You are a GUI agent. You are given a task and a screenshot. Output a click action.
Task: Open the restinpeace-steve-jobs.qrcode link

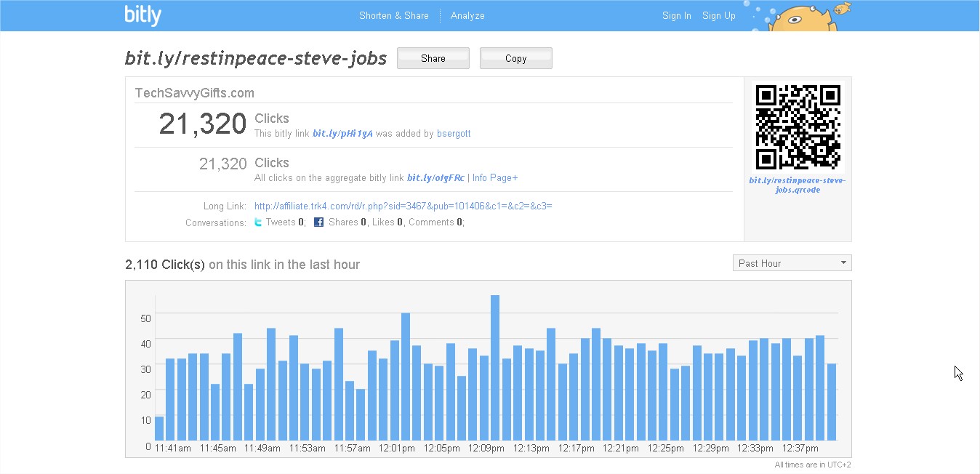[x=798, y=185]
